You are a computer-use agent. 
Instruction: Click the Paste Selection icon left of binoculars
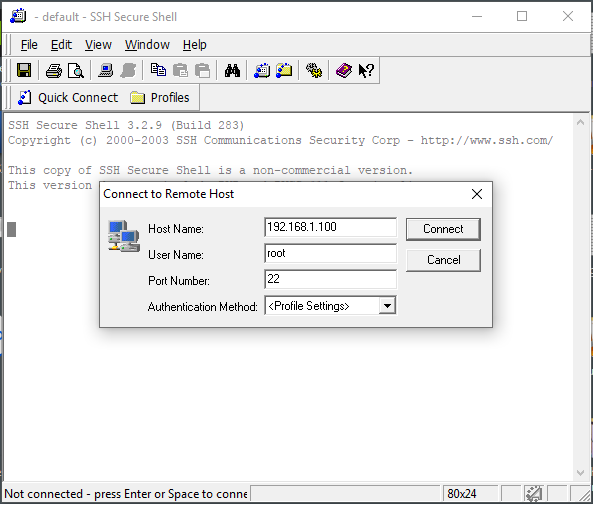[x=203, y=71]
